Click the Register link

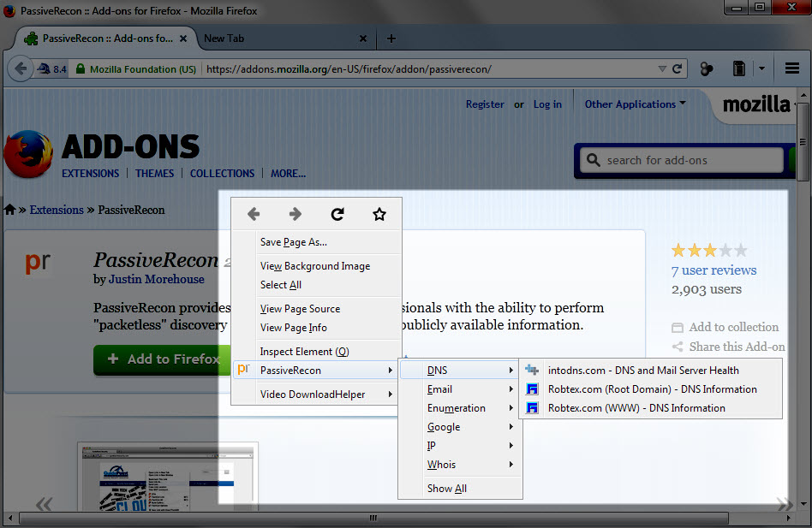click(x=485, y=104)
